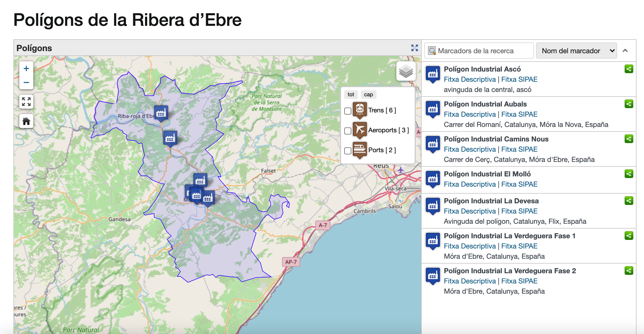The image size is (644, 334).
Task: Select the 'cap' option
Action: (x=368, y=94)
